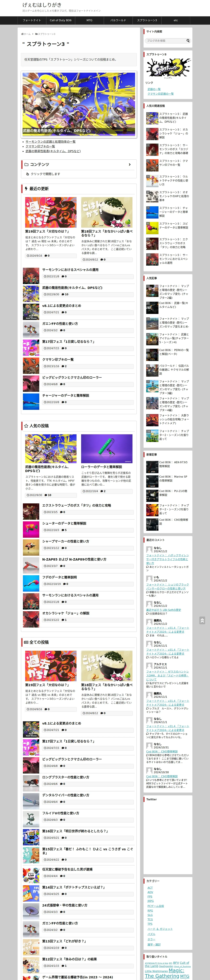The image size is (210, 980).
Task: Open クマサン印ブキの一覧 link under banner
Action: coord(40,147)
